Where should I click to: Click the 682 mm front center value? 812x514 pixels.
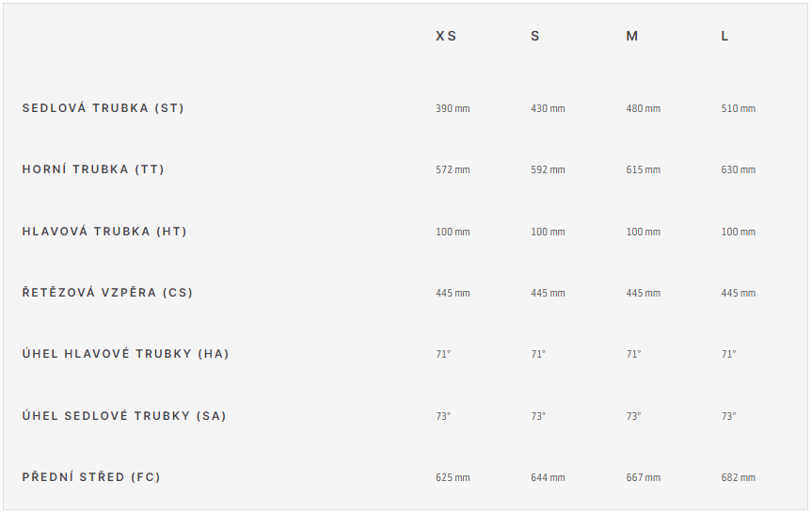click(739, 477)
